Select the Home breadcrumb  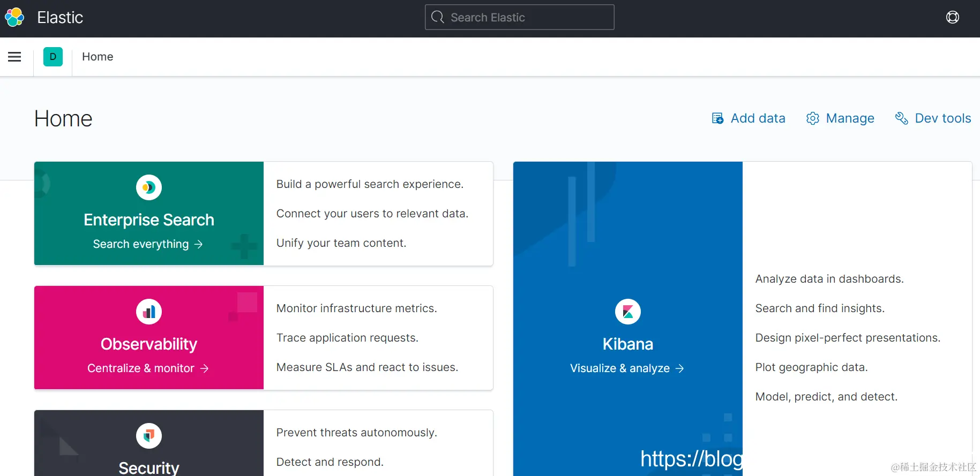click(98, 57)
